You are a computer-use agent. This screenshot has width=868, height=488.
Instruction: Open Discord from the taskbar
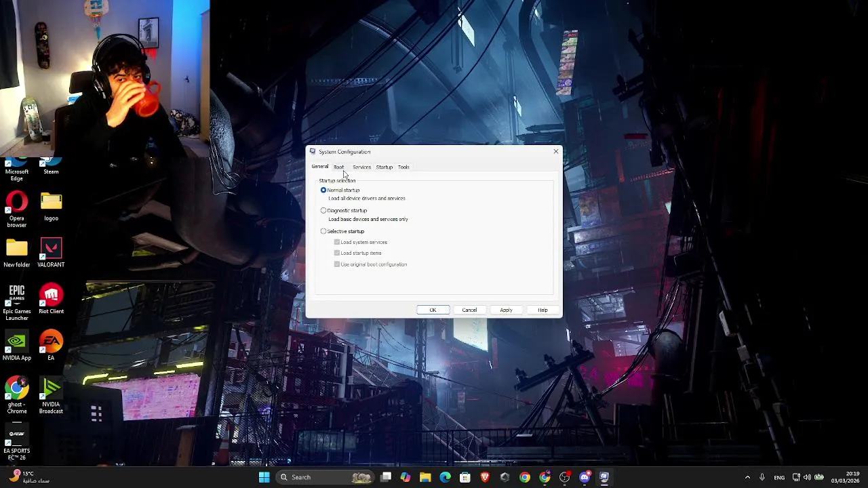tap(585, 477)
